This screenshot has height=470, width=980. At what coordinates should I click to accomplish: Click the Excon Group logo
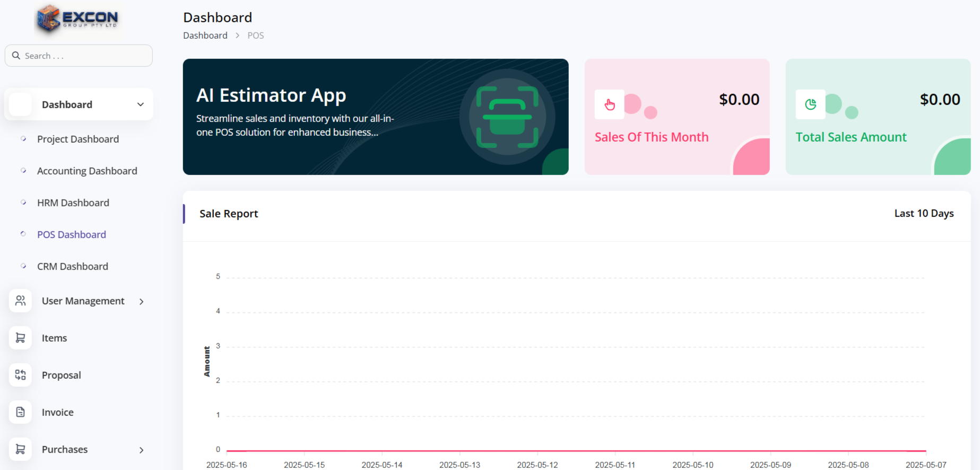coord(77,19)
